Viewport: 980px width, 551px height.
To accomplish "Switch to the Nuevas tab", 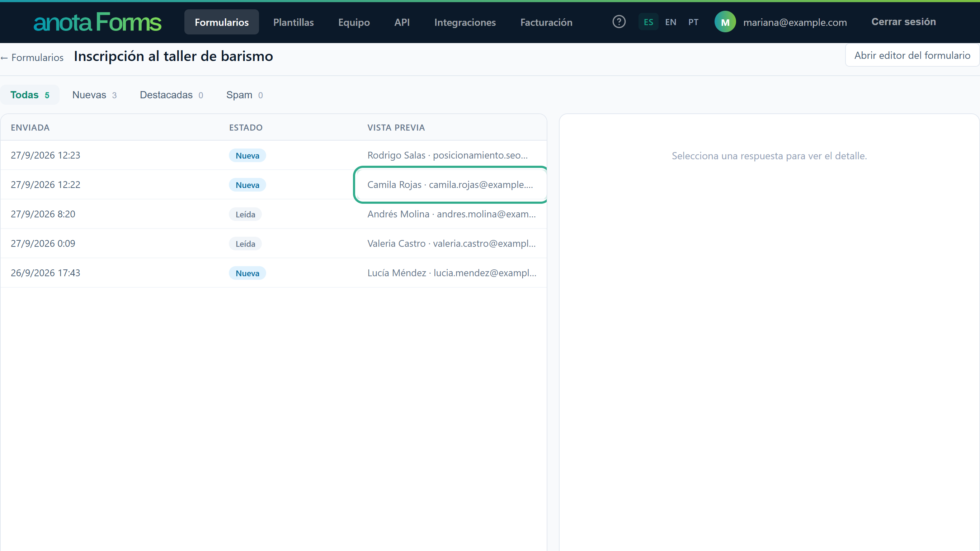I will 94,95.
